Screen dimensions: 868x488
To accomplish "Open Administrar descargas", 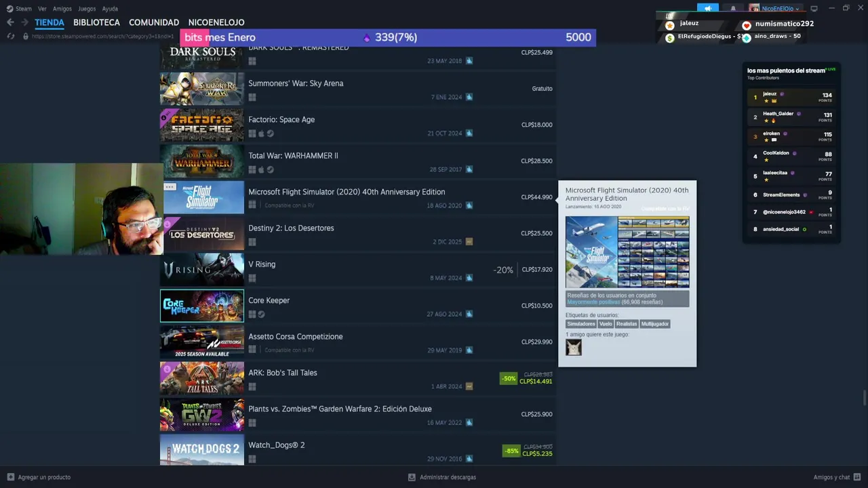I will coord(442,477).
